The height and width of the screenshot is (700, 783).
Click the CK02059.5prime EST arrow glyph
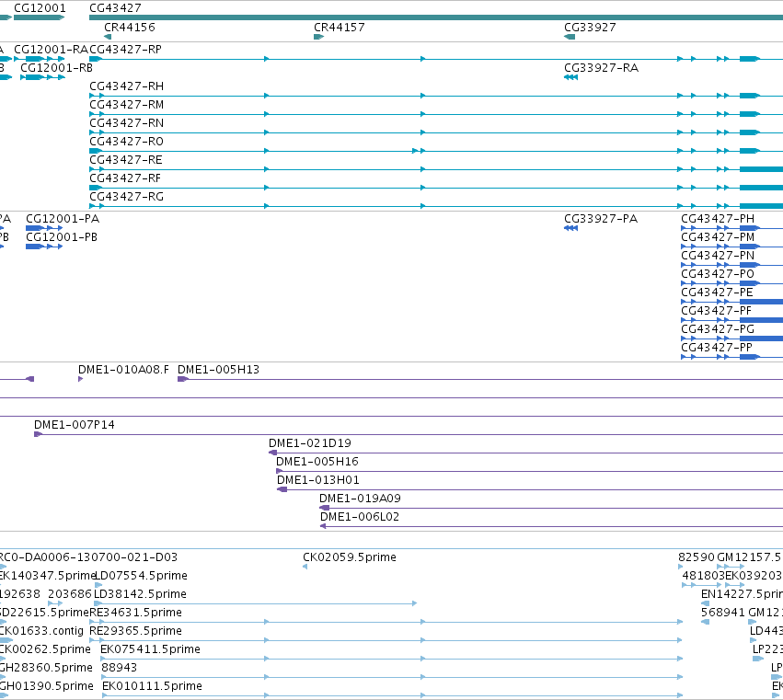click(305, 567)
